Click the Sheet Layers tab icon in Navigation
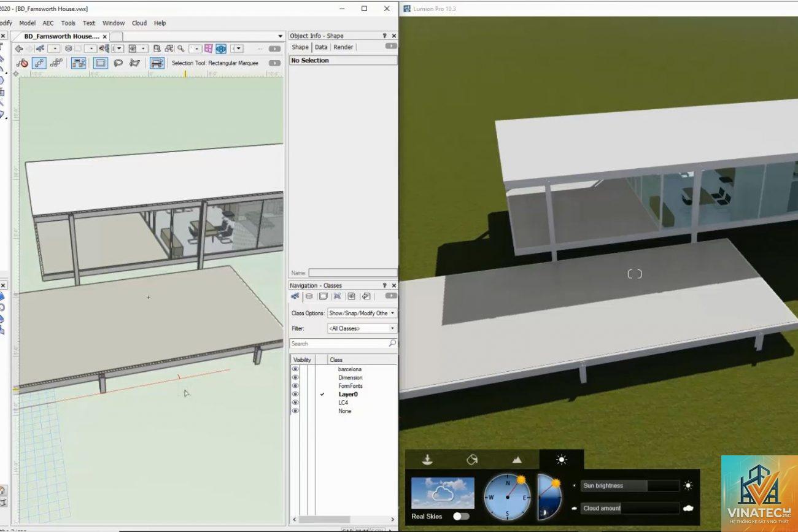Screen dimensions: 798x532 point(323,296)
